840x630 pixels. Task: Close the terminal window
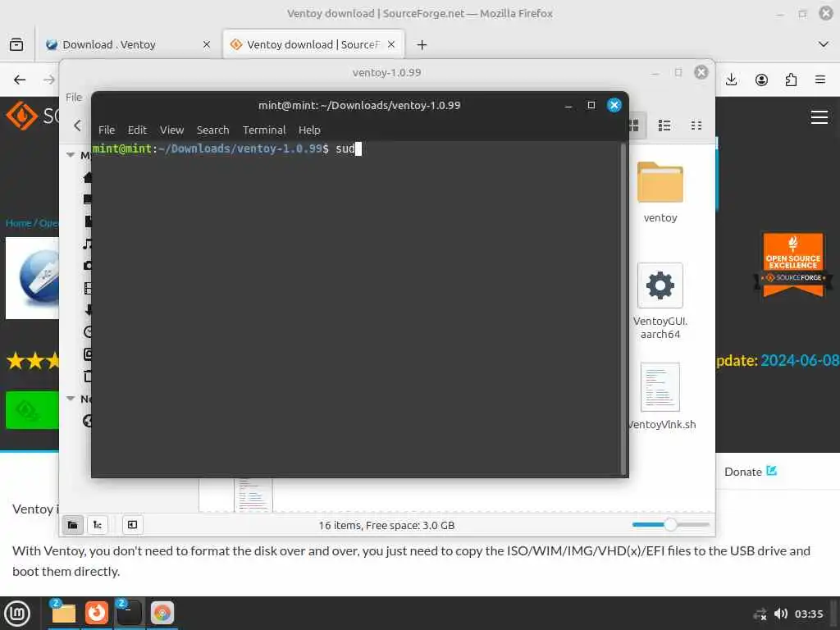(x=614, y=105)
